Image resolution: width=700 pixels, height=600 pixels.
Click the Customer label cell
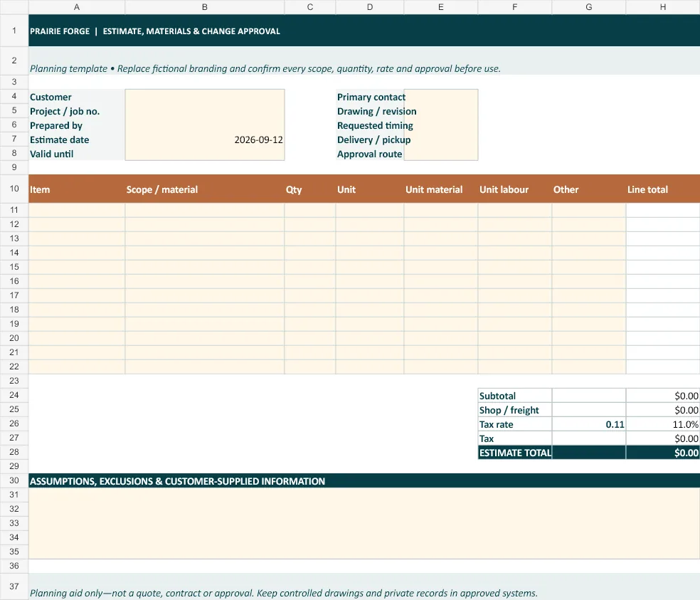(x=77, y=97)
